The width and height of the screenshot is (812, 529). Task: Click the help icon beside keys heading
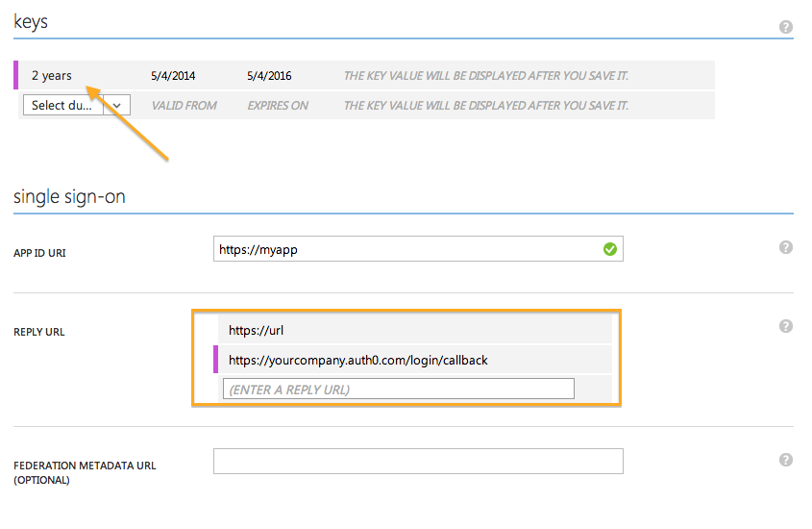(x=785, y=27)
